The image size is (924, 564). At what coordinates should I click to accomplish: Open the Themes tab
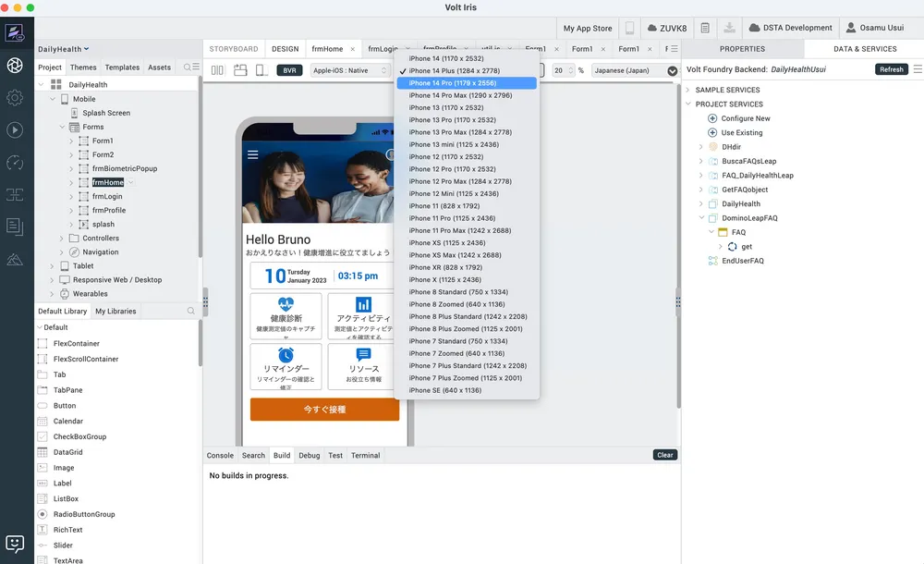click(83, 67)
